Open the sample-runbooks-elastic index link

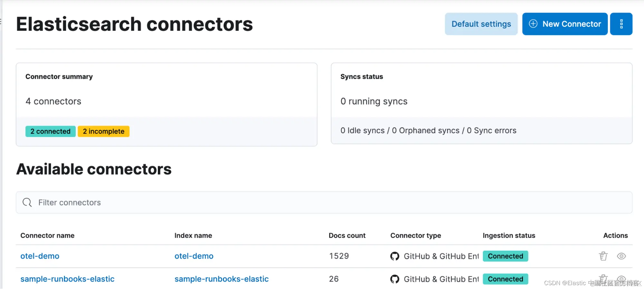[x=222, y=279]
